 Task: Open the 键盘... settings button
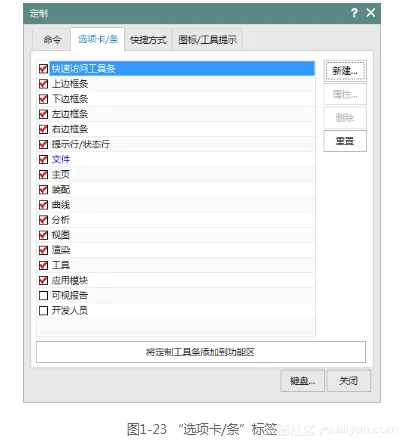(302, 381)
